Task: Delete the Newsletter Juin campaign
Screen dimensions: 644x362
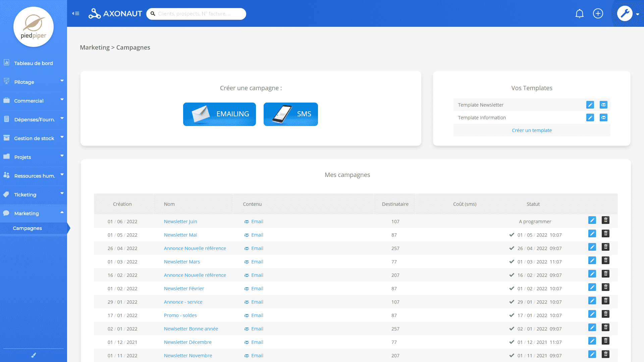Action: [605, 220]
